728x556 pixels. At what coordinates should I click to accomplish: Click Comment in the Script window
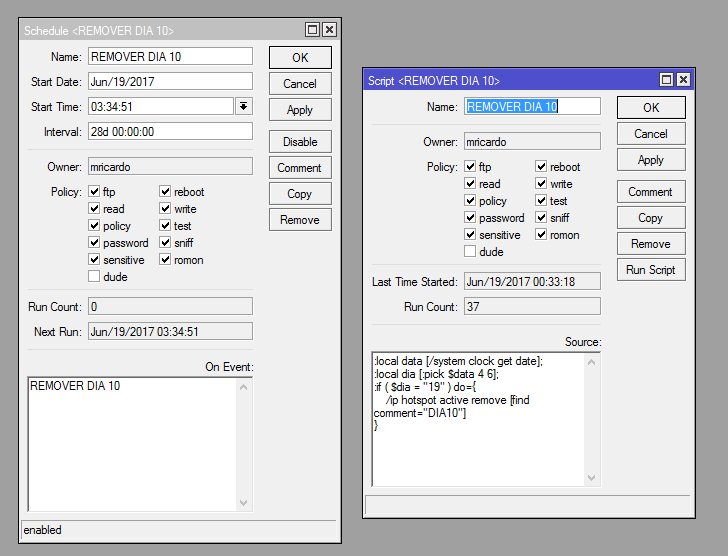point(651,192)
